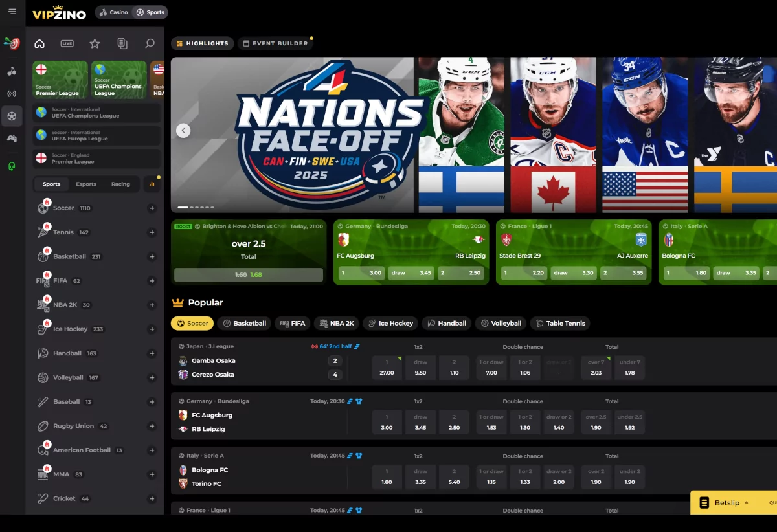The height and width of the screenshot is (532, 777).
Task: Click the live broadcast icon in left rail
Action: [12, 93]
